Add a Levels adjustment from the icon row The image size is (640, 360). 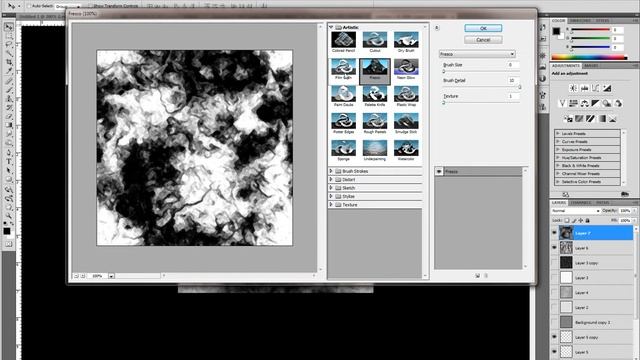[x=584, y=88]
